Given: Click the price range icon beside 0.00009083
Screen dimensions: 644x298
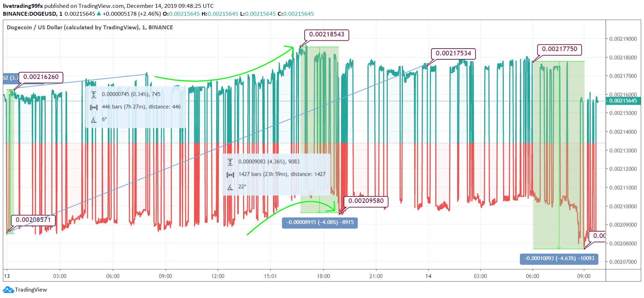Looking at the screenshot, I should 230,162.
